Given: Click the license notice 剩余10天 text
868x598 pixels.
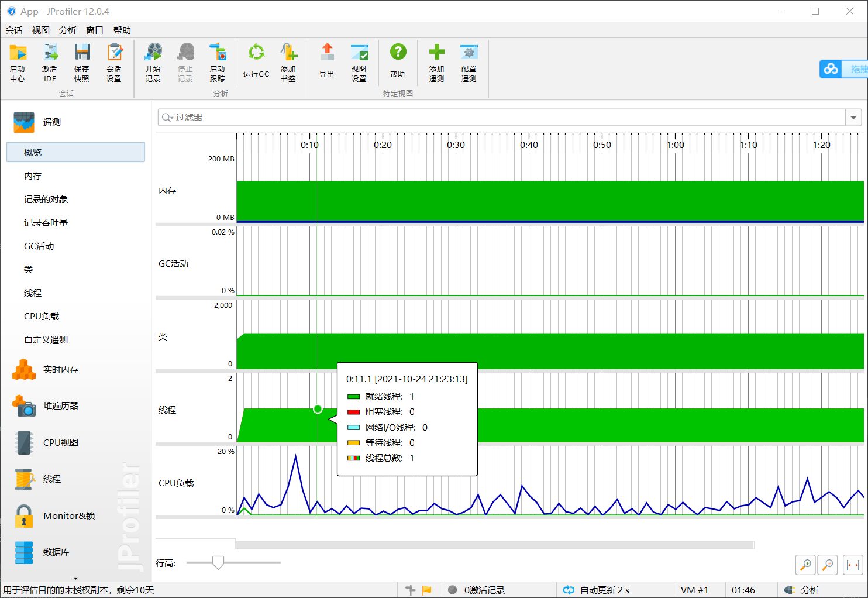Looking at the screenshot, I should coord(135,590).
